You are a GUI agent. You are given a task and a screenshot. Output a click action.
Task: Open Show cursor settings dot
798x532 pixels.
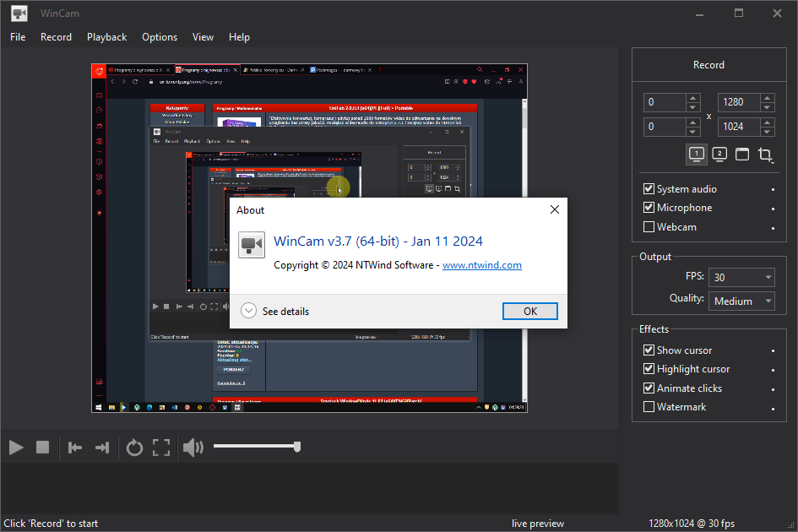pos(773,350)
